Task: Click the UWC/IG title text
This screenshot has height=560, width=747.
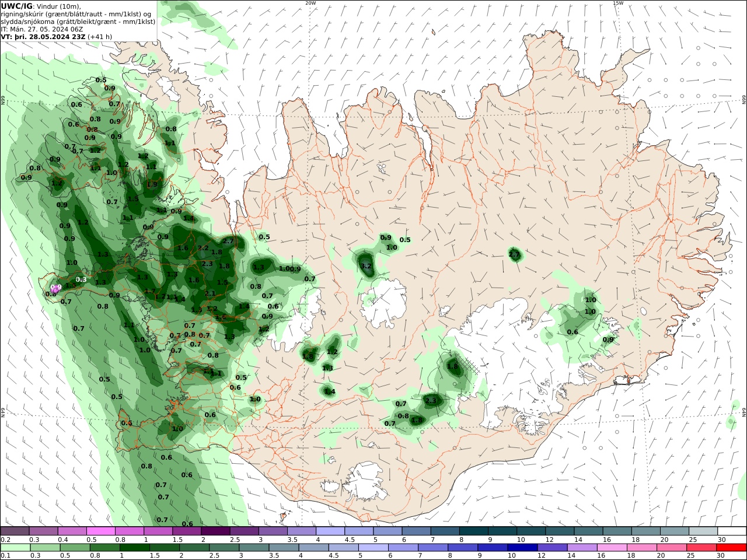Action: (17, 6)
